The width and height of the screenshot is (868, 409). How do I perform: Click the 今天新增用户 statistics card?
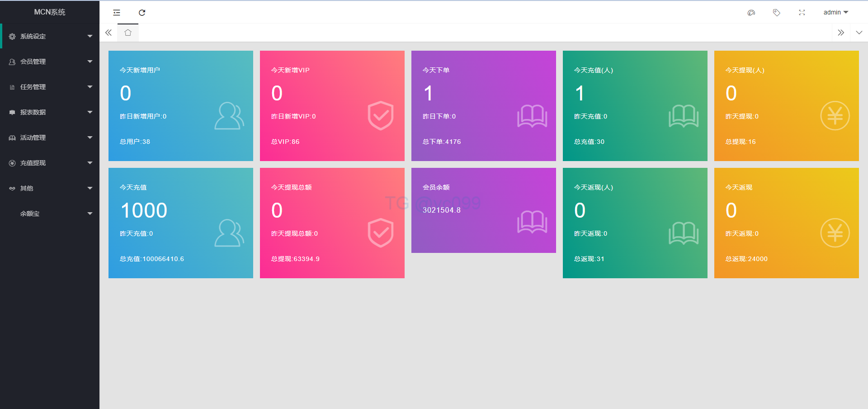pos(181,106)
